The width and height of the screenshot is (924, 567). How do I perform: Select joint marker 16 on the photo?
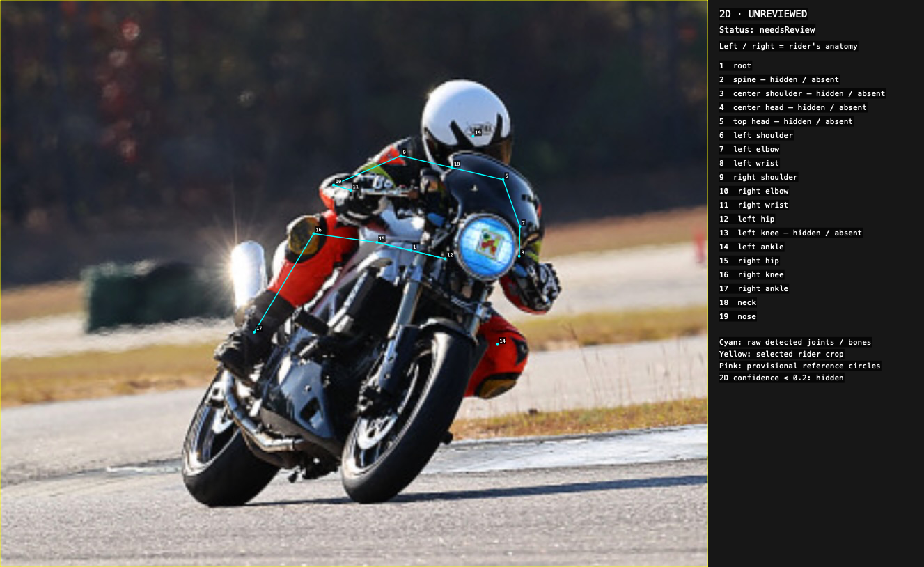[314, 233]
